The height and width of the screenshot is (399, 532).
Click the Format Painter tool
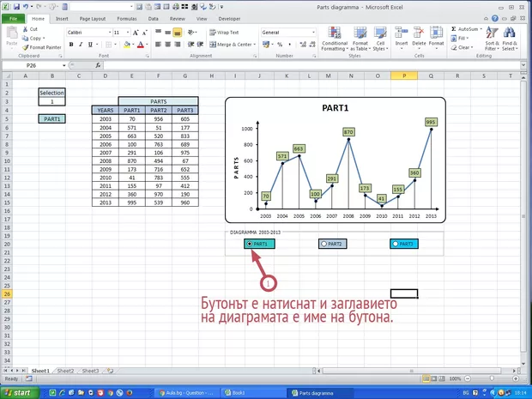(x=41, y=47)
